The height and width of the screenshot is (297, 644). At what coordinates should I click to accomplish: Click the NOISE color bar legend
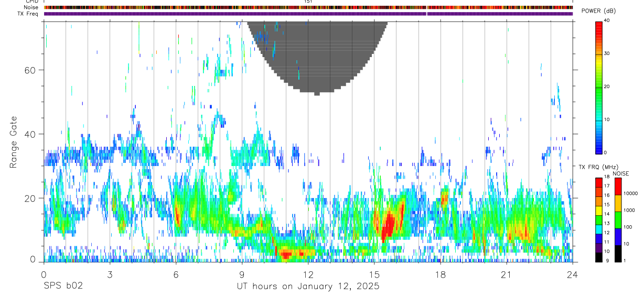pyautogui.click(x=618, y=220)
